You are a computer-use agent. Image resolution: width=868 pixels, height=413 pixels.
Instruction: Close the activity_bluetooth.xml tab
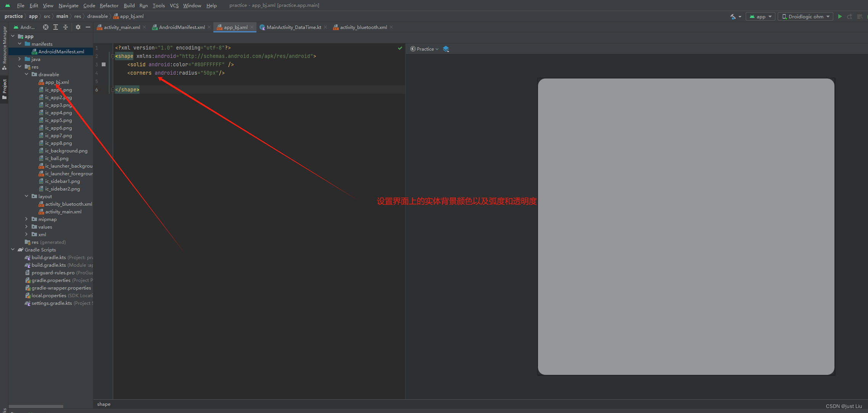[x=391, y=27]
